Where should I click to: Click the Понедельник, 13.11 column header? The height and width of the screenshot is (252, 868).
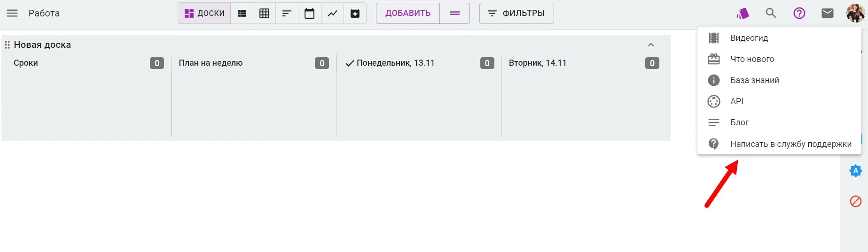click(396, 63)
